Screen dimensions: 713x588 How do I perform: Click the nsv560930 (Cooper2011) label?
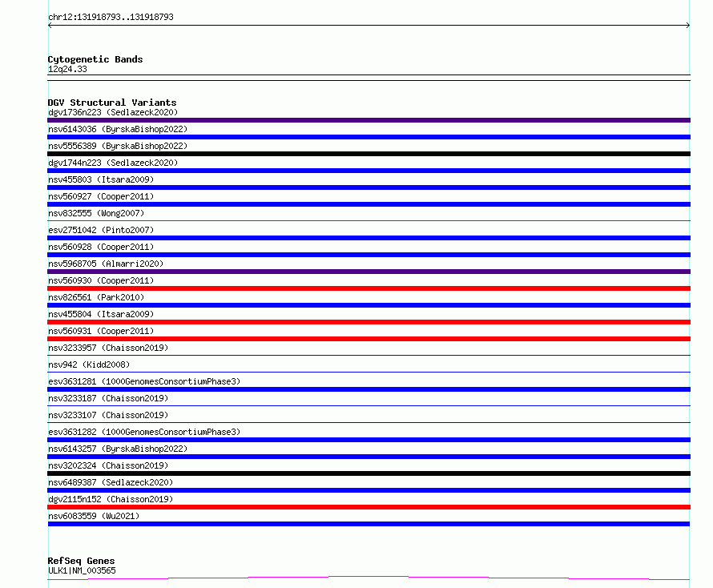101,280
